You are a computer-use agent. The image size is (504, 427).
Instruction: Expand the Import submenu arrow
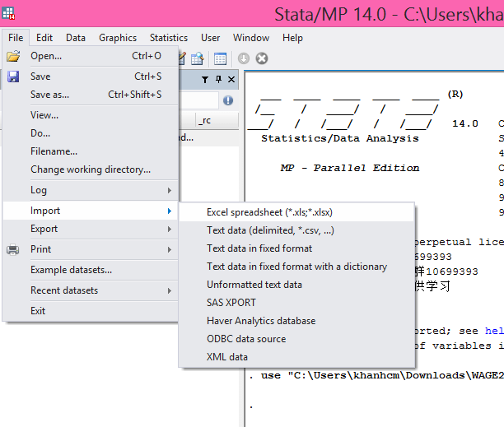click(x=170, y=211)
